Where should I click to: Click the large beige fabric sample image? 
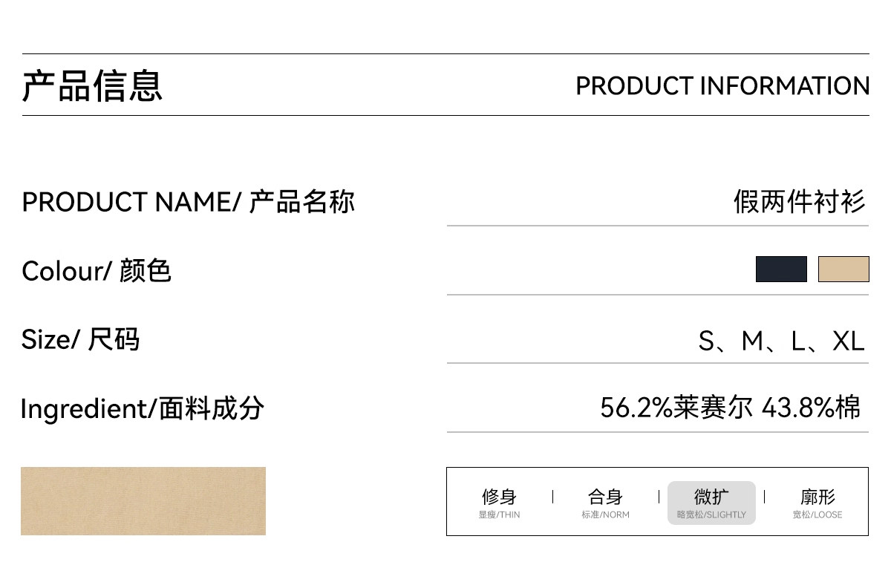pos(143,501)
